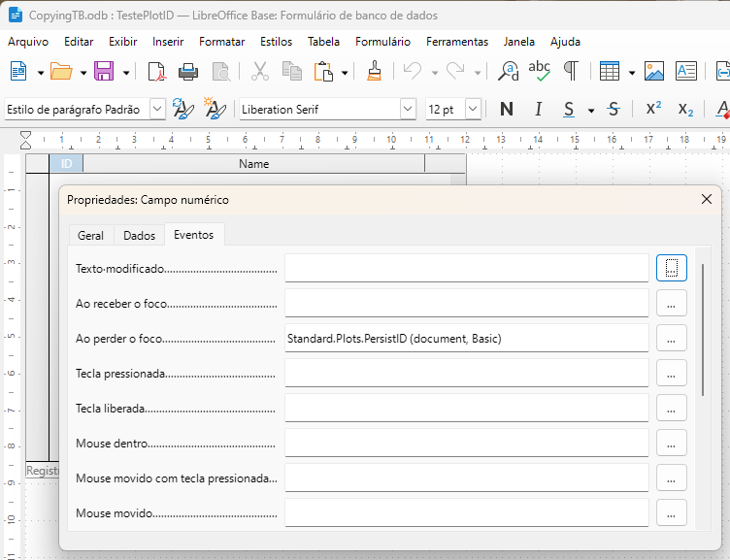Expand the paragraph style dropdown
The image size is (730, 560).
pos(158,109)
